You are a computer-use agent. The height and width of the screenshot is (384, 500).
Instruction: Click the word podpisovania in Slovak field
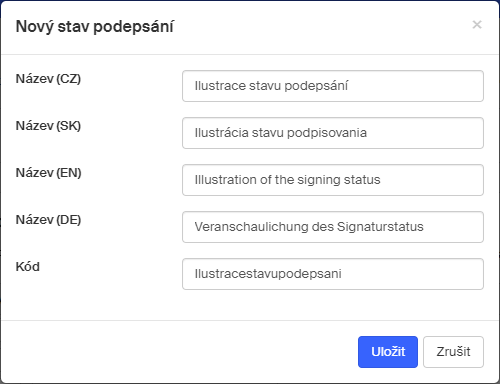(327, 133)
